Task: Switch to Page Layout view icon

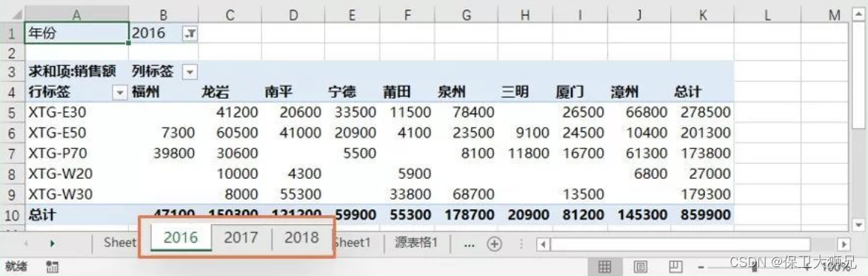Action: click(640, 267)
